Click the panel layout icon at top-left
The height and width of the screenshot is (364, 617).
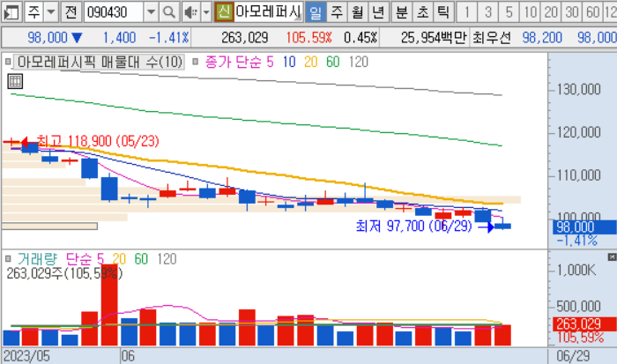11,12
